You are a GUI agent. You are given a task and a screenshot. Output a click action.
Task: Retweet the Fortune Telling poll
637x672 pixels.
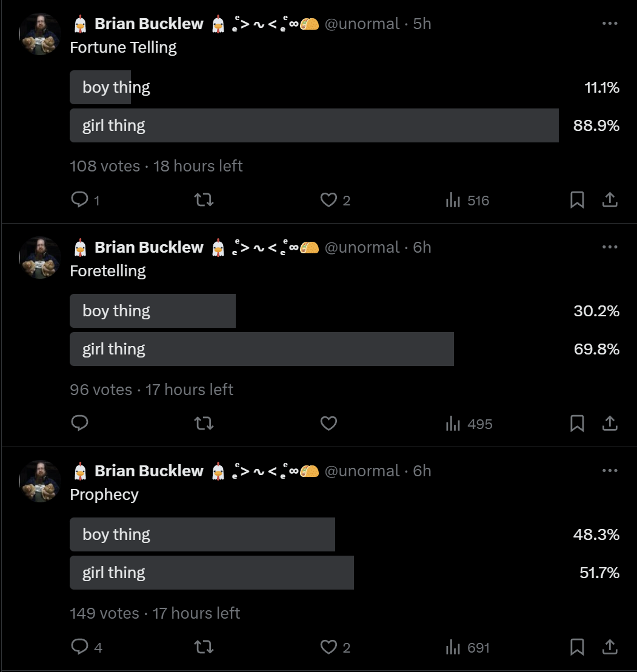(204, 200)
